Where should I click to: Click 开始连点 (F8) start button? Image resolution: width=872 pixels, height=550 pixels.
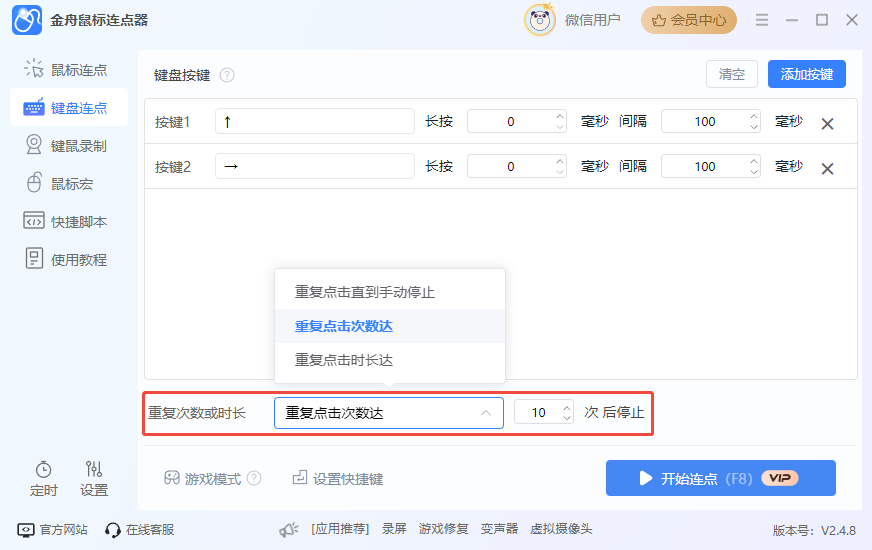point(721,478)
